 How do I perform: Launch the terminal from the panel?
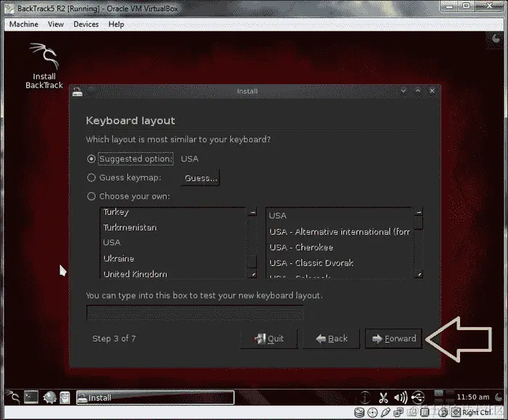pyautogui.click(x=31, y=398)
